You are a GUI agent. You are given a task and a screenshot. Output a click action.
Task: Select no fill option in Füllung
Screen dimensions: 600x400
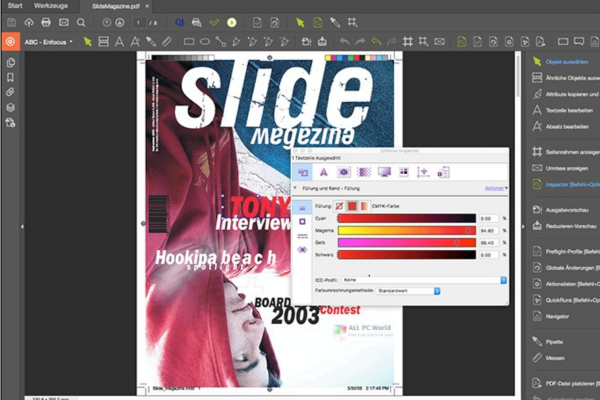339,206
